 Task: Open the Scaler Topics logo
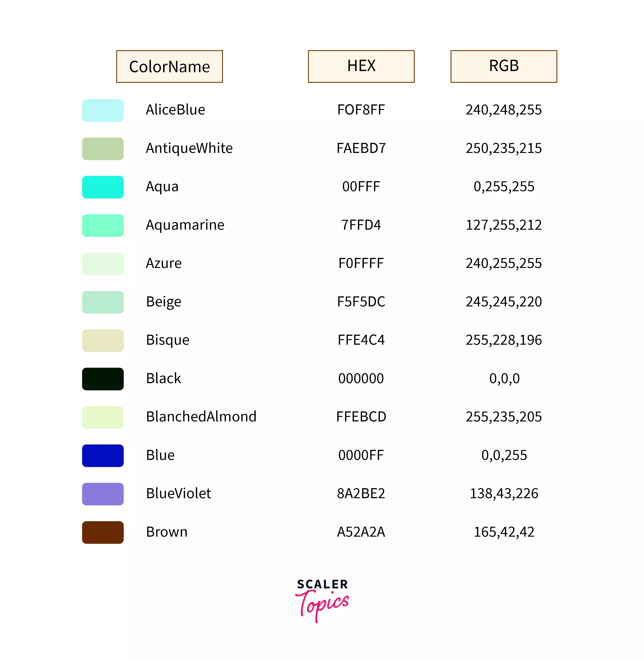(x=322, y=599)
